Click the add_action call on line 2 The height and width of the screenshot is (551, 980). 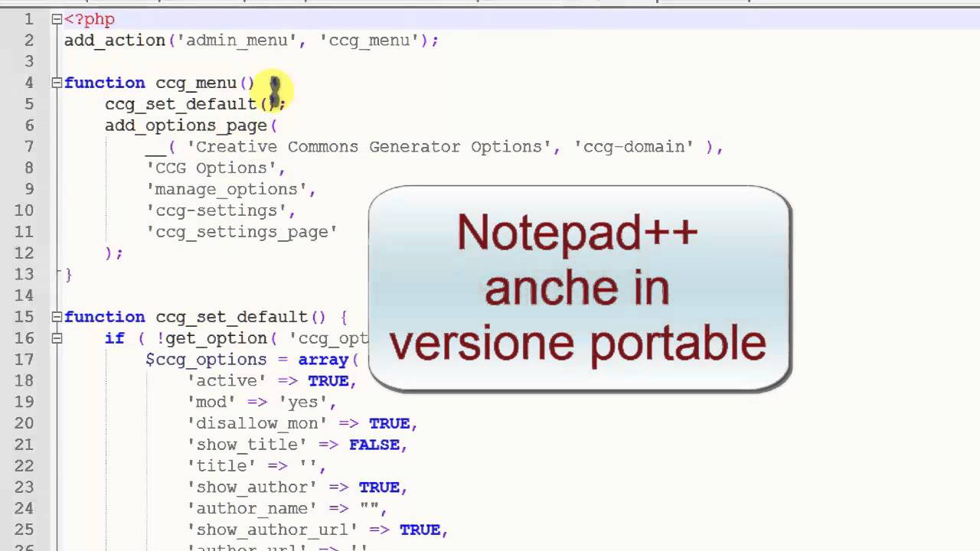click(x=115, y=41)
